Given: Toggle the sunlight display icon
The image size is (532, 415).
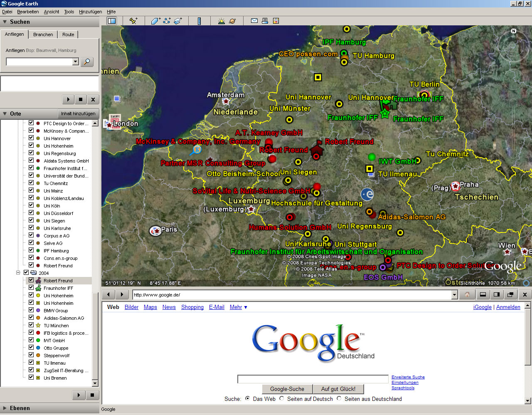Looking at the screenshot, I should point(222,21).
